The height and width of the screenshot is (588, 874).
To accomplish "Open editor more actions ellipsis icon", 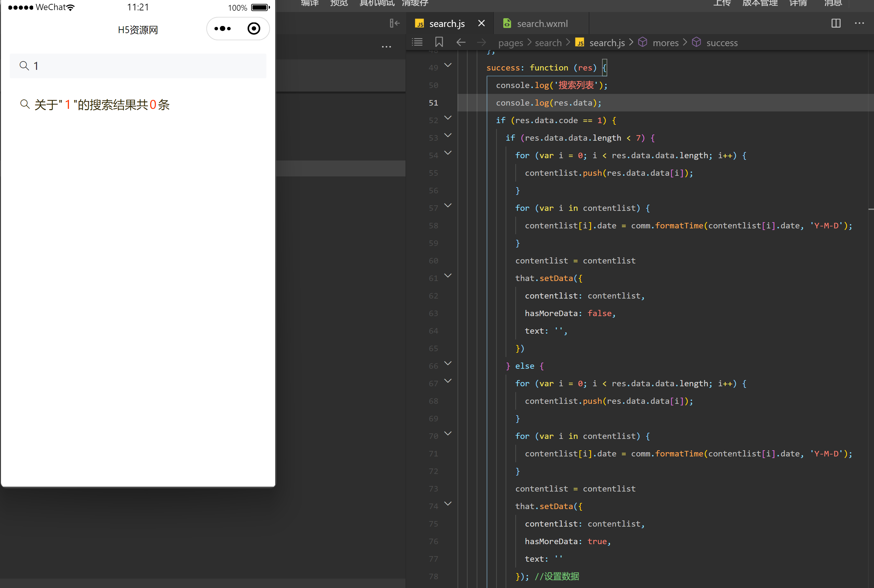I will click(859, 23).
